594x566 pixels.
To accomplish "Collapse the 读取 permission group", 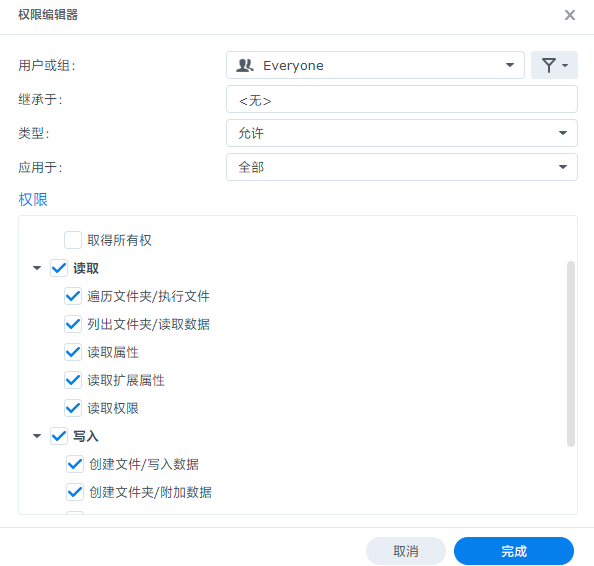I will [37, 268].
